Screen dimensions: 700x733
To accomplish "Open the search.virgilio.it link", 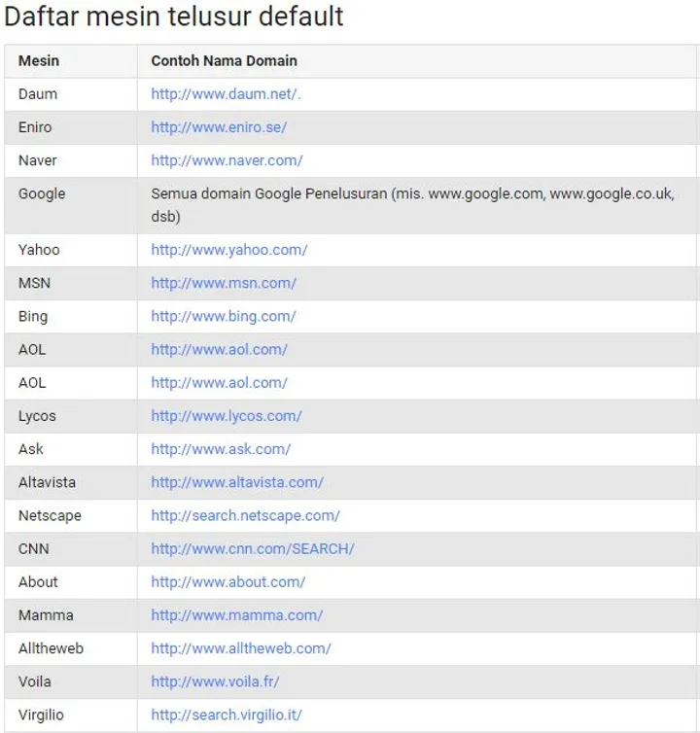I will (x=227, y=715).
